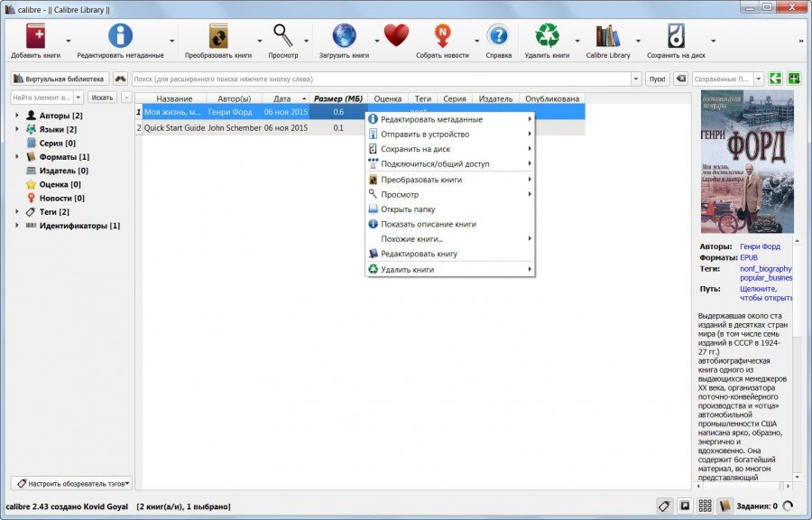Select Показать описание книги menu entry
Image resolution: width=812 pixels, height=520 pixels.
[x=450, y=224]
